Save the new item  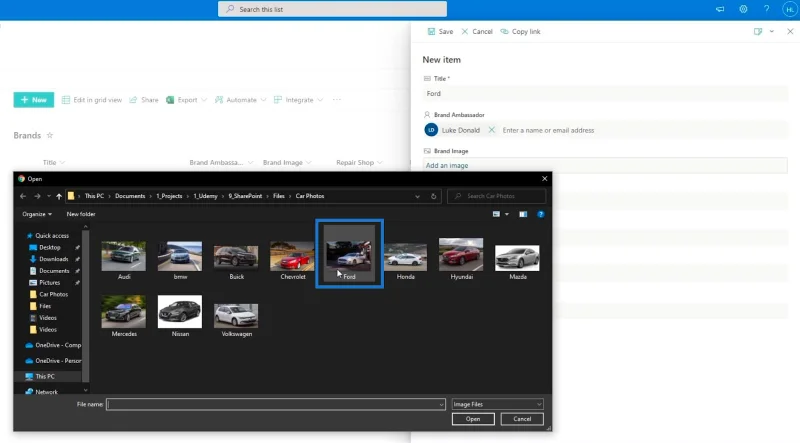(440, 32)
